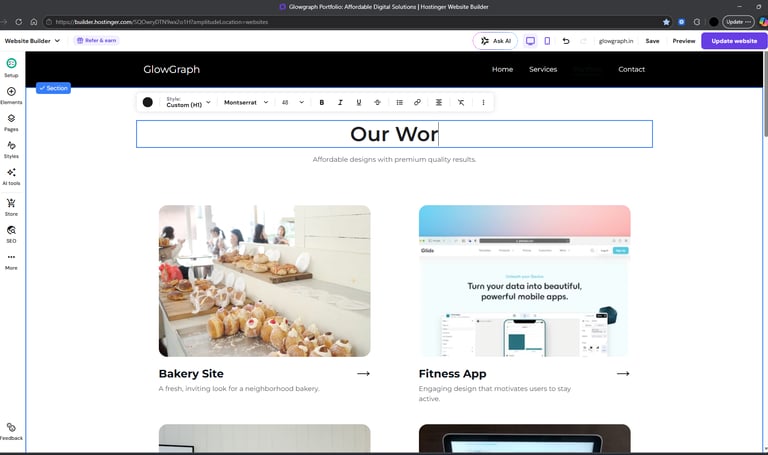Select the 'Fitness App' title text

pyautogui.click(x=453, y=374)
